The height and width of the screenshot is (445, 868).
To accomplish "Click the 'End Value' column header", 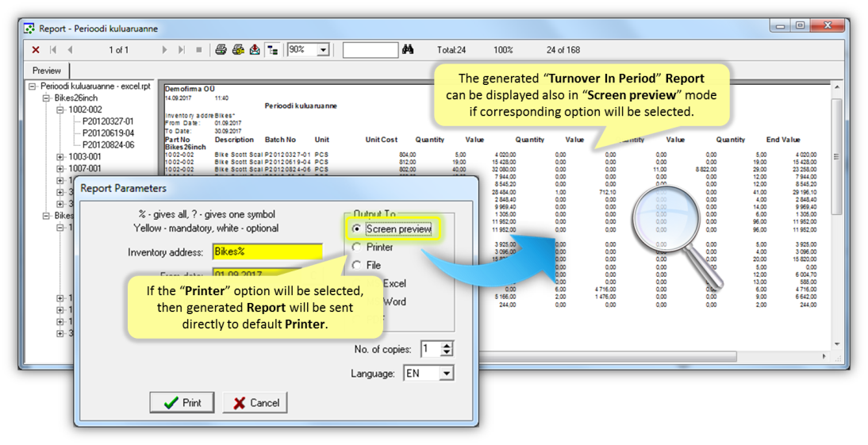I will click(783, 140).
